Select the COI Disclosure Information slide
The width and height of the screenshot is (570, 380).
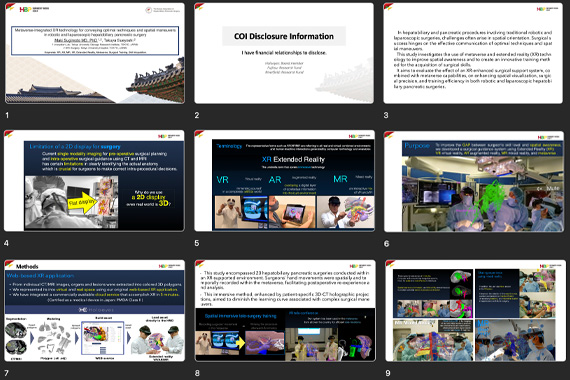coord(284,53)
